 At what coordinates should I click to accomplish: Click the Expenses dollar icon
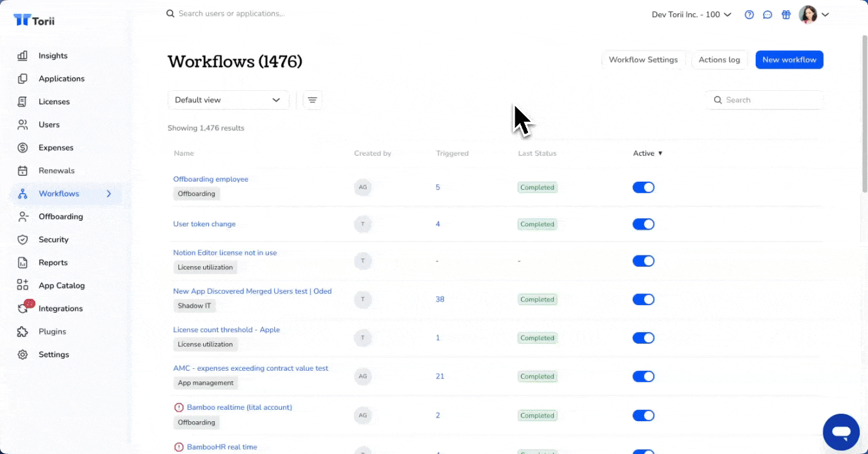(x=23, y=148)
